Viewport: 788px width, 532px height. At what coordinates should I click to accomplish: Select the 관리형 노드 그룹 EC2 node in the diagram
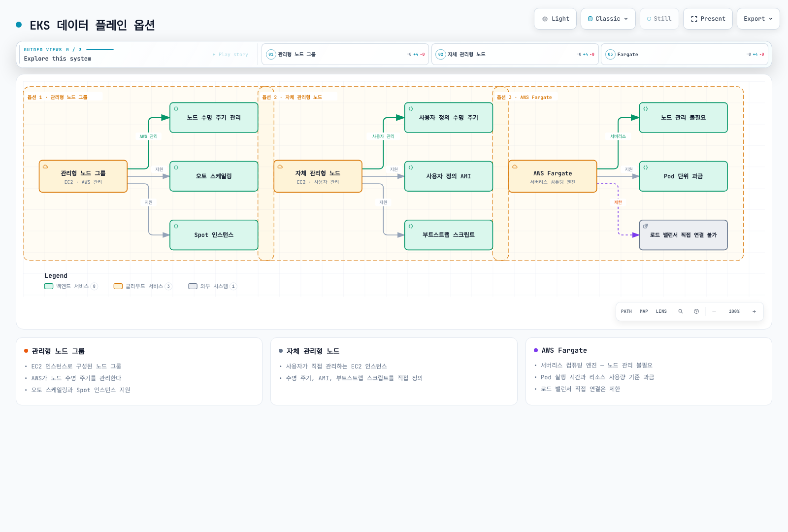pos(83,176)
